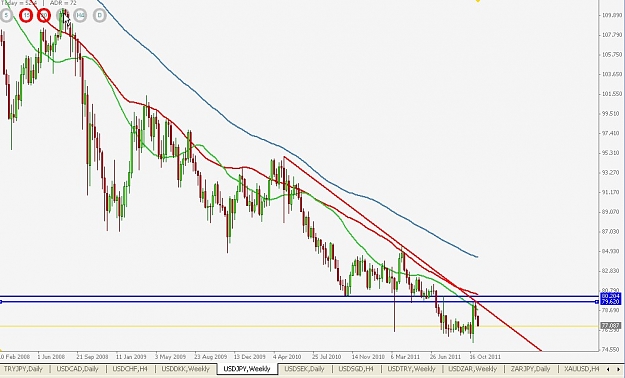Click the 80.204 price label on axis

(x=611, y=296)
